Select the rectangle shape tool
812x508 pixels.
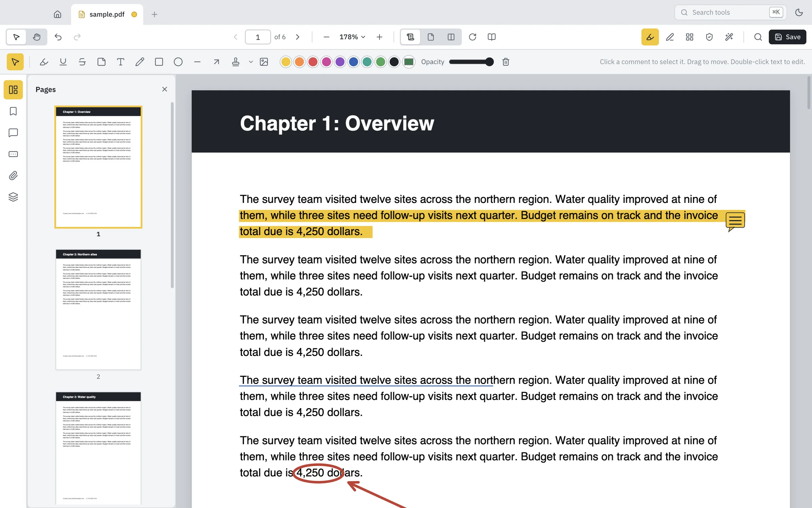pos(159,62)
